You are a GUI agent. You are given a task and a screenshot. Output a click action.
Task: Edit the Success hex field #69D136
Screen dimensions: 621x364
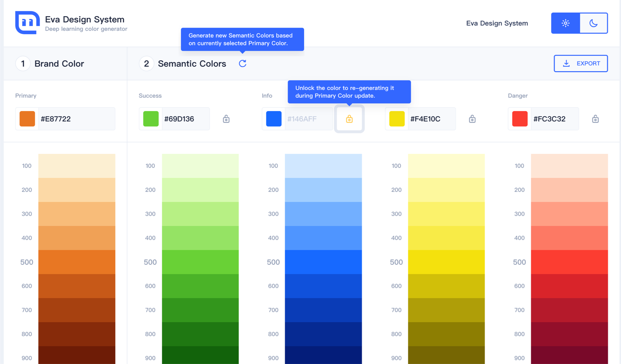click(x=185, y=119)
